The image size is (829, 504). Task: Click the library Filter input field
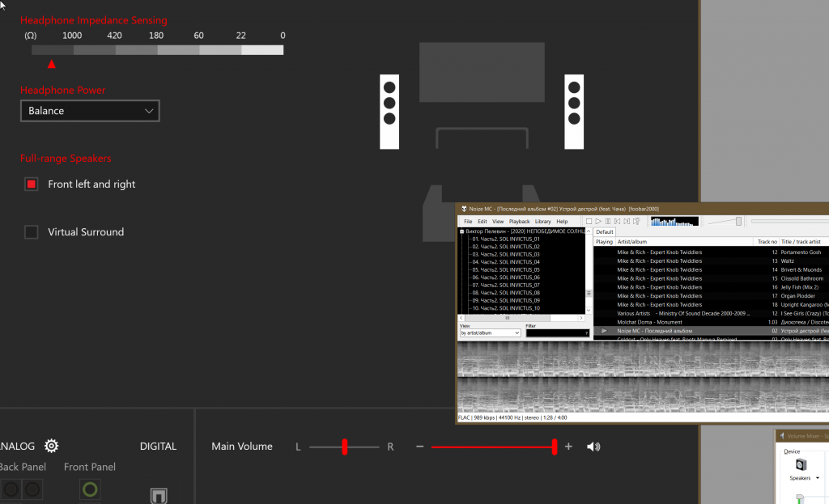[557, 332]
